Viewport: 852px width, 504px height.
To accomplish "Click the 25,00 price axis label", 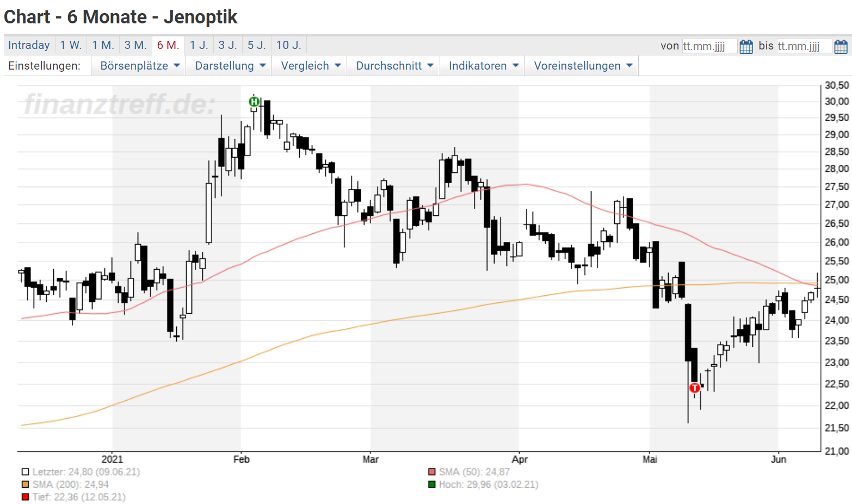I will coord(837,280).
